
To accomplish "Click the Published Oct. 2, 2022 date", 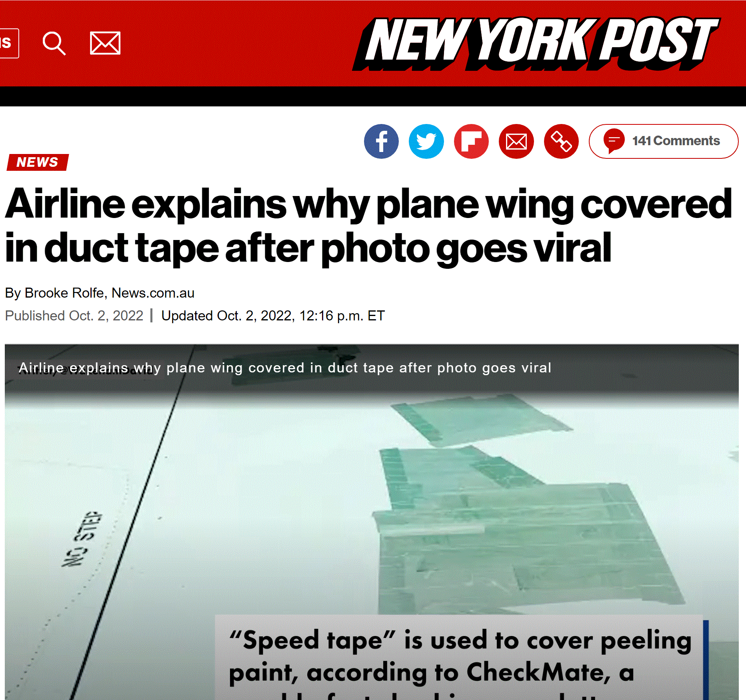I will [x=74, y=316].
